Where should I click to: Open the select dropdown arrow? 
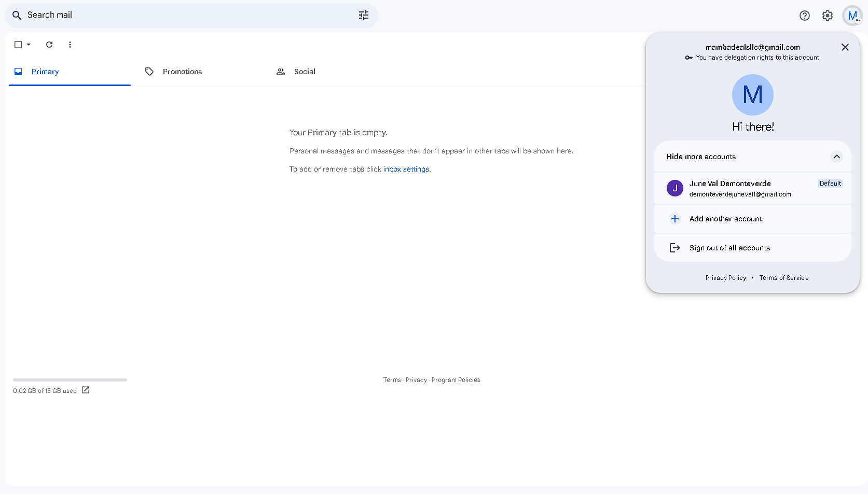(29, 45)
